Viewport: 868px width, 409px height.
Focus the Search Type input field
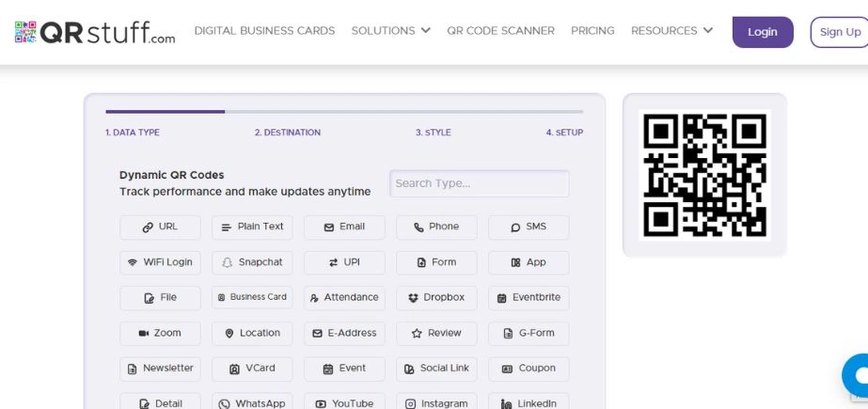(479, 183)
